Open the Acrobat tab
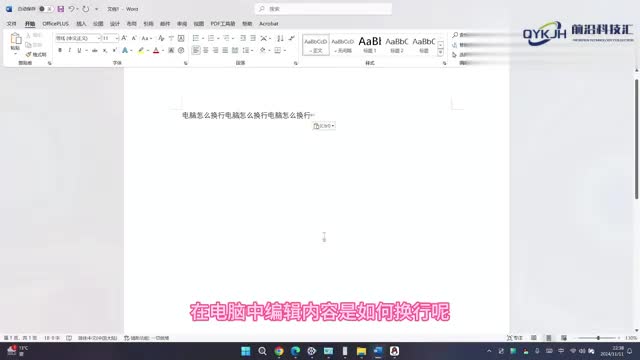Screen dimensions: 640x360 [x=269, y=24]
